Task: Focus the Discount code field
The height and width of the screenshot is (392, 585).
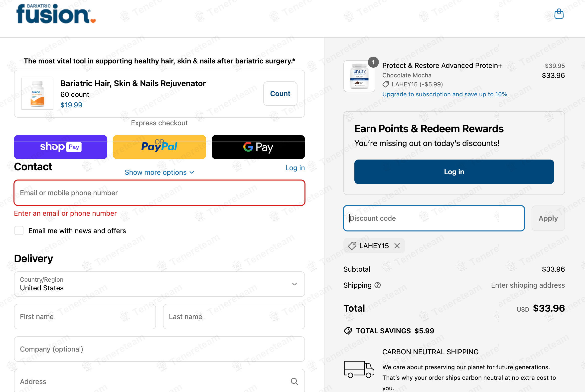Action: click(434, 218)
